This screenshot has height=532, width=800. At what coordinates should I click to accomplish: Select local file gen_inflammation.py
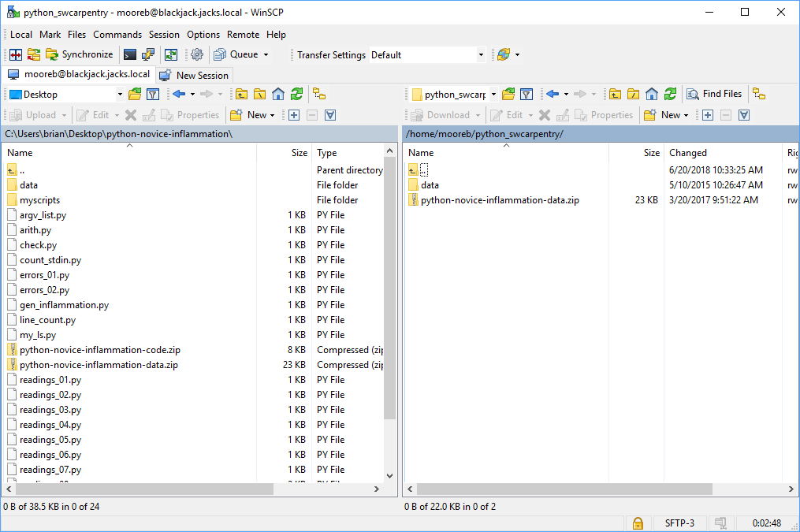[x=65, y=305]
